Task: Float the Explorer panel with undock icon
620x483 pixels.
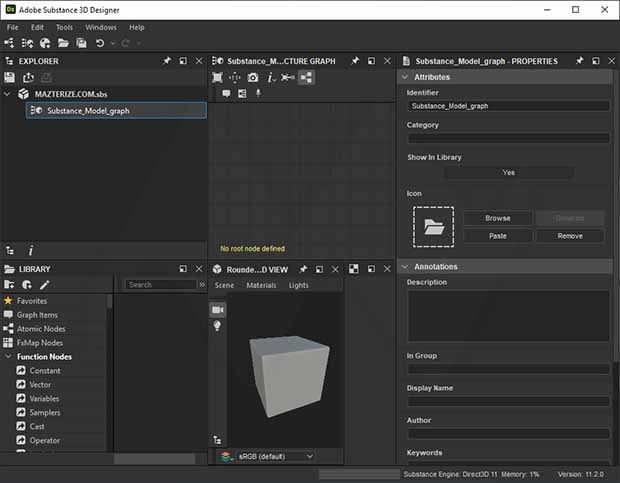Action: pyautogui.click(x=183, y=61)
